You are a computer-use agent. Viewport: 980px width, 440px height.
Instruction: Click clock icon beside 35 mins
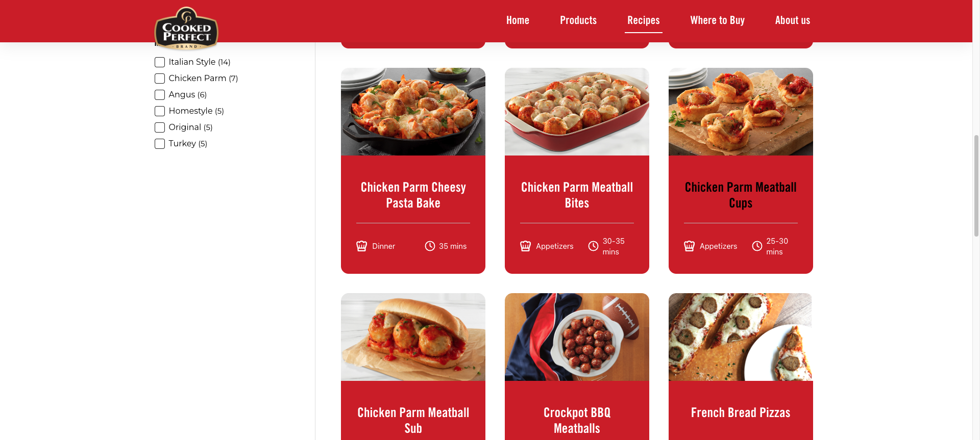[x=430, y=246]
